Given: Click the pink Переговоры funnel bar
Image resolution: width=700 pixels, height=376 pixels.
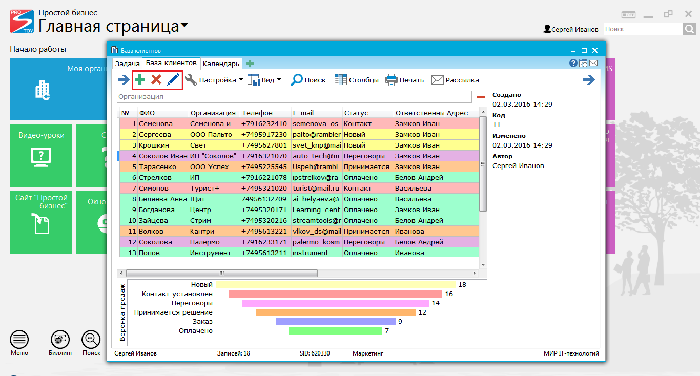Looking at the screenshot, I should tap(335, 303).
